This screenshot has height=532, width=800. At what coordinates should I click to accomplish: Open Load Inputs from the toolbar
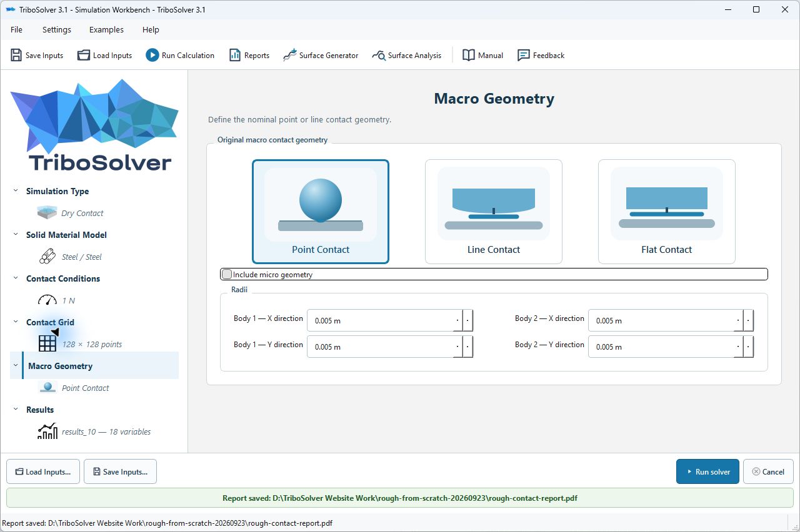105,56
